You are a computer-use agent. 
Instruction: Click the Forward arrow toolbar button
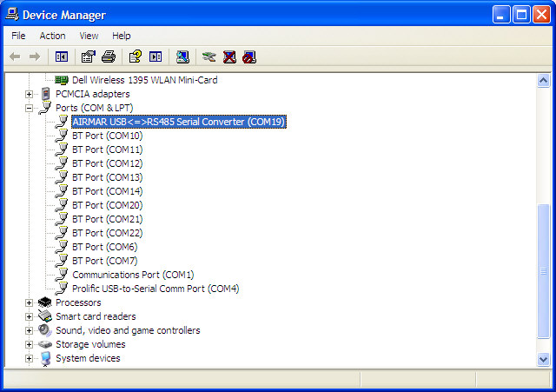click(35, 56)
